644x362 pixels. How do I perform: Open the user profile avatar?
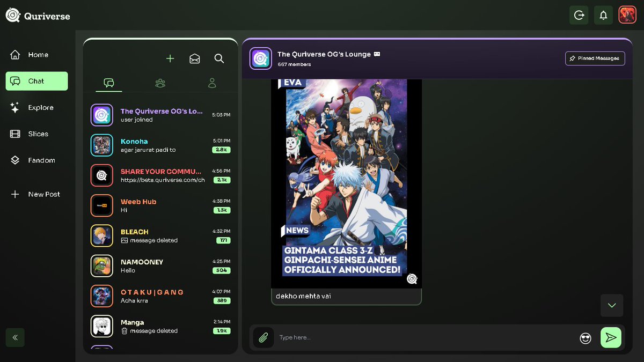pos(627,15)
